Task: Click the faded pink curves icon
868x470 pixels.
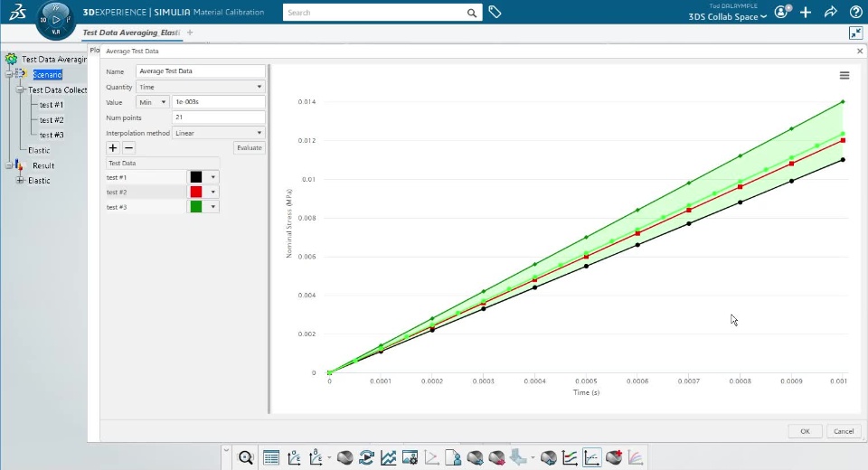Action: coord(636,458)
